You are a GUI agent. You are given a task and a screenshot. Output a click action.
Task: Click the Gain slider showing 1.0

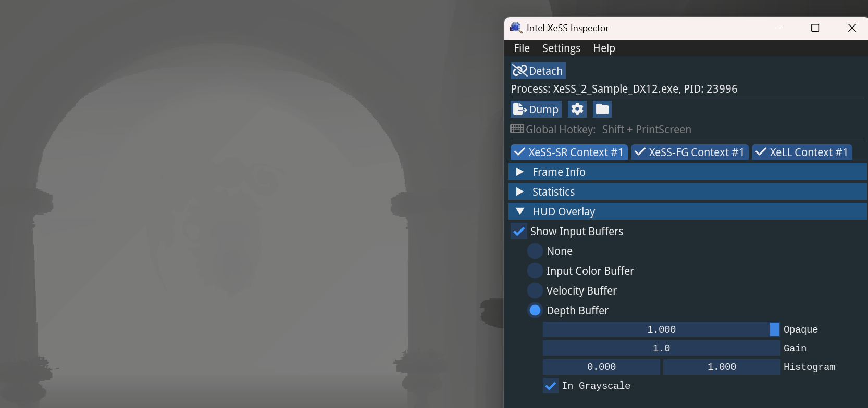(661, 348)
